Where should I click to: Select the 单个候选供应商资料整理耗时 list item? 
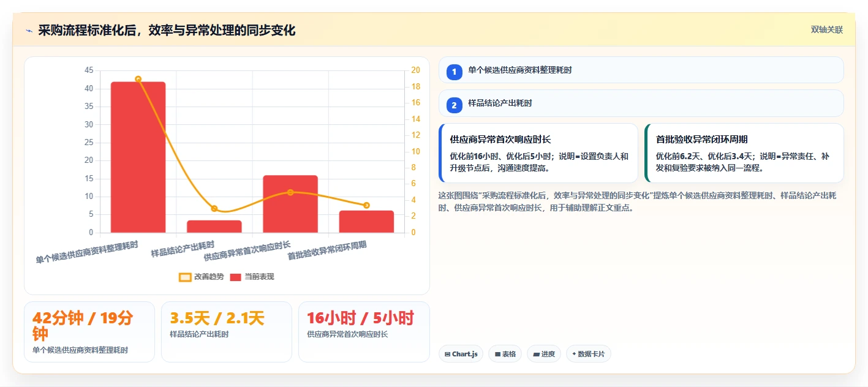641,70
